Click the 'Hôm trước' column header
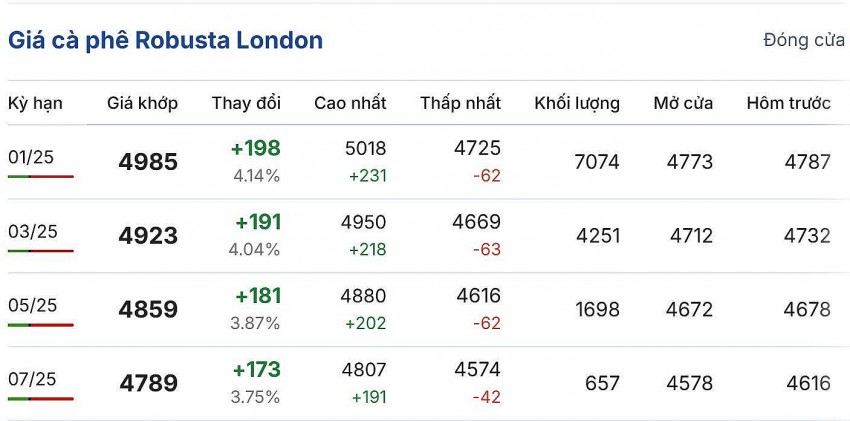 pos(788,103)
